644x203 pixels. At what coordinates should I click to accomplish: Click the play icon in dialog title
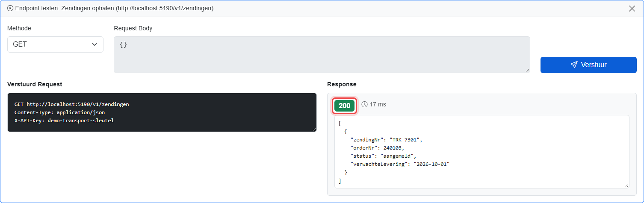[10, 9]
